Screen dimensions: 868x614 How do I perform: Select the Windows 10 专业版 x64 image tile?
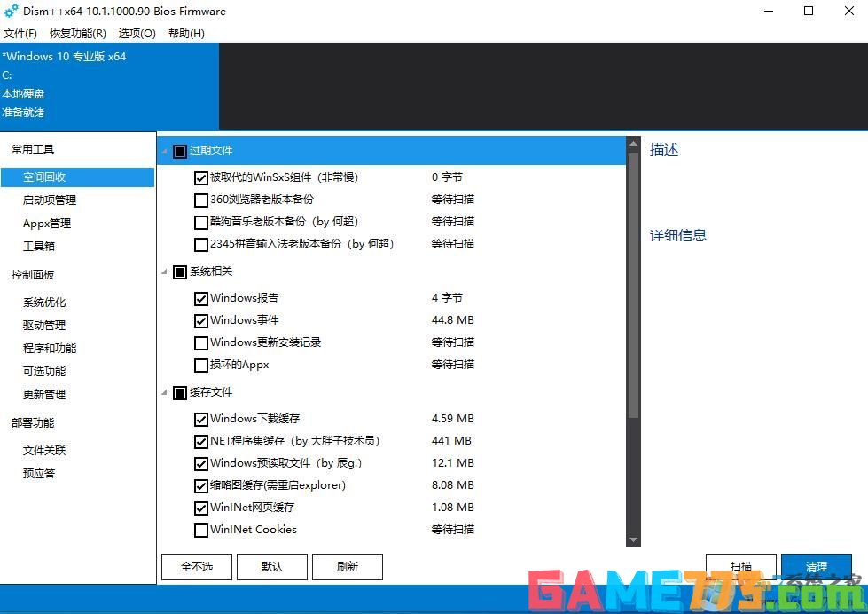[110, 86]
